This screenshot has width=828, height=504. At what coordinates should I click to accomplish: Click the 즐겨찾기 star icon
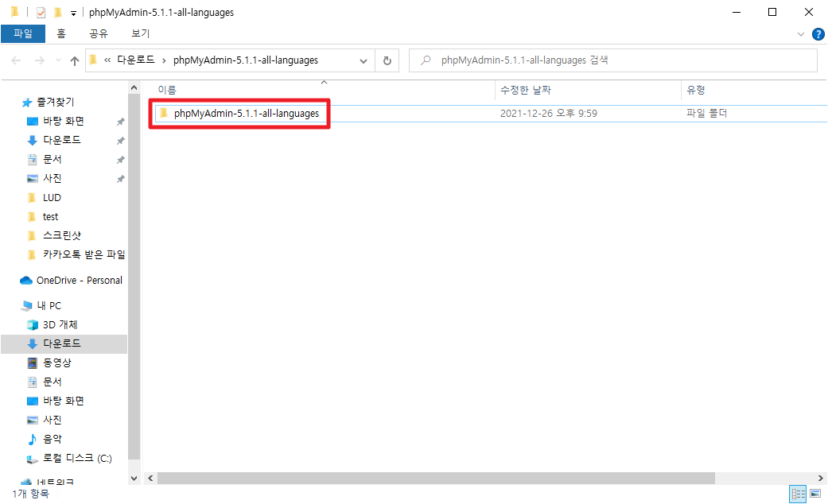(x=27, y=103)
